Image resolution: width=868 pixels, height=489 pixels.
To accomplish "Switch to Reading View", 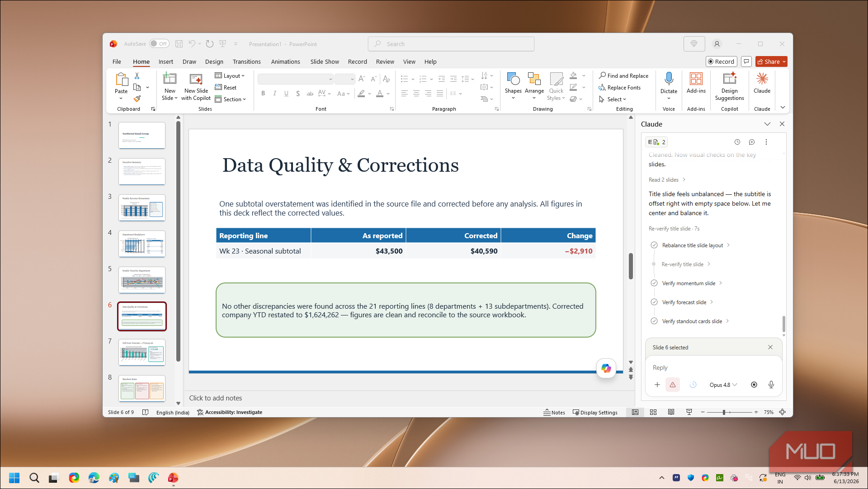I will click(x=671, y=412).
